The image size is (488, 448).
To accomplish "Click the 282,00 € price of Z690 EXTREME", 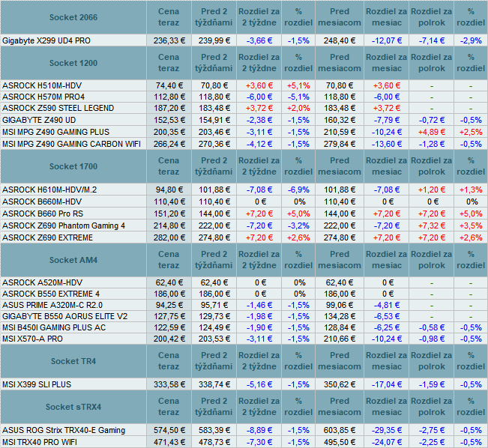I will pos(169,237).
